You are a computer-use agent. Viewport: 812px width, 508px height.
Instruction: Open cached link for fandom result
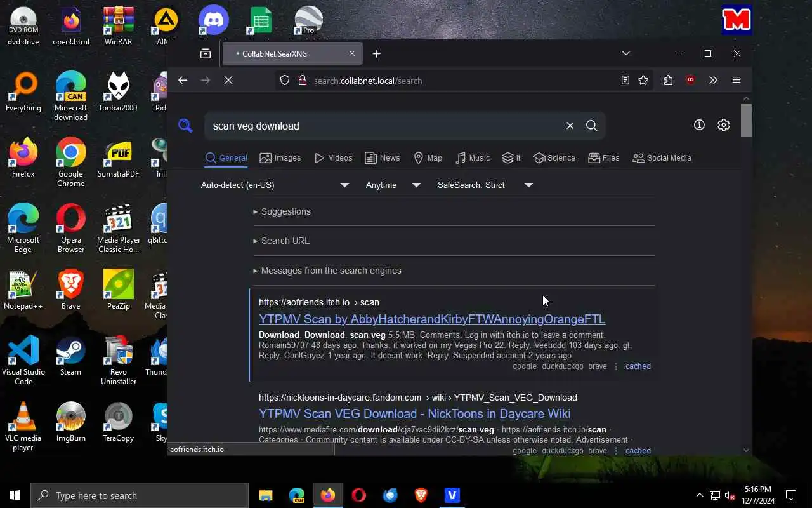[638, 451]
